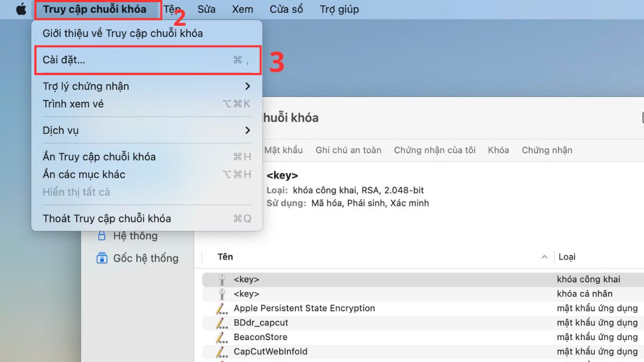Screen dimensions: 644x362
Task: Click the pencil icon next to BDdr_capcut
Action: tap(222, 322)
